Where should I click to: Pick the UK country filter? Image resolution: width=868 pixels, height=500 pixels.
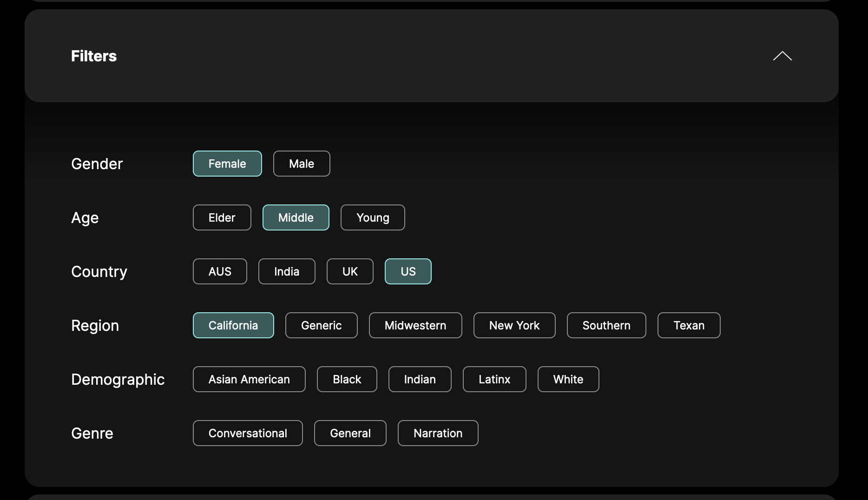pyautogui.click(x=350, y=271)
